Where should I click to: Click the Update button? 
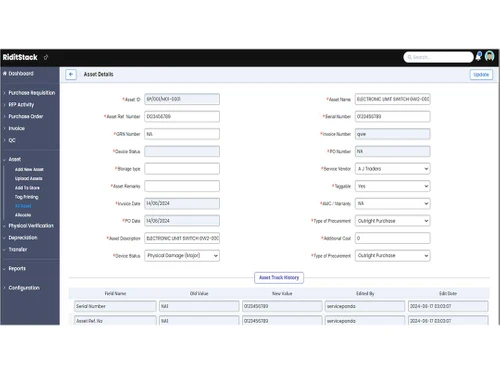pyautogui.click(x=481, y=74)
